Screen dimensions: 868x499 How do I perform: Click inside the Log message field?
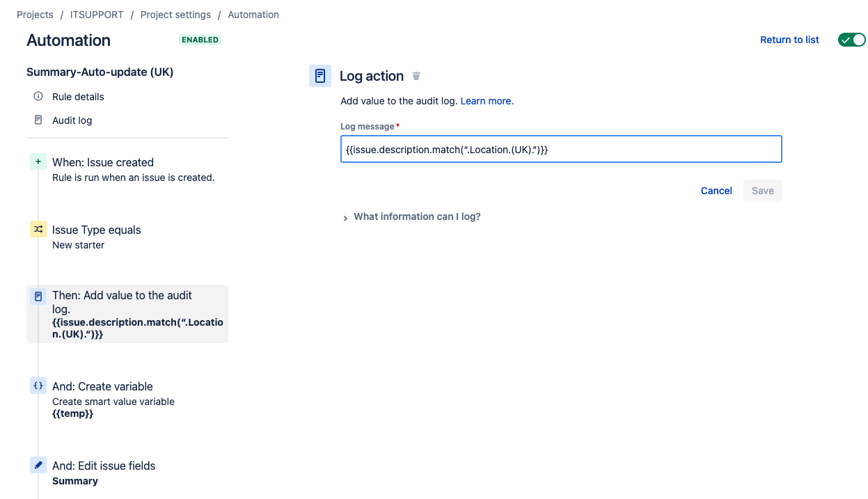561,149
